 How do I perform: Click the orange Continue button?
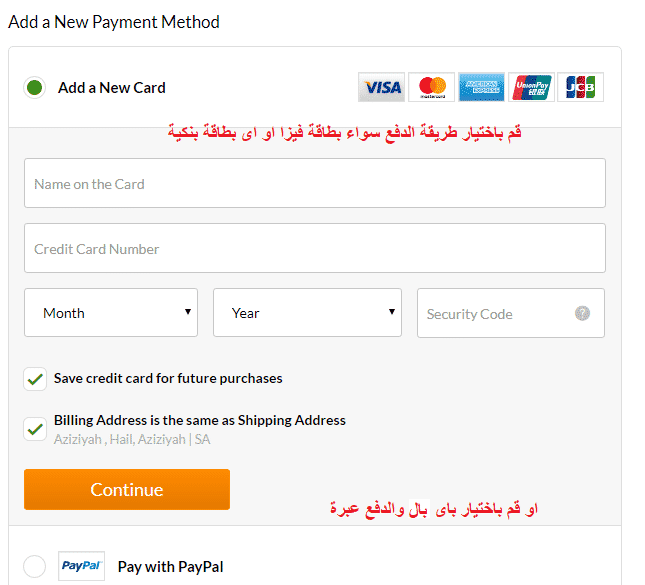point(127,490)
